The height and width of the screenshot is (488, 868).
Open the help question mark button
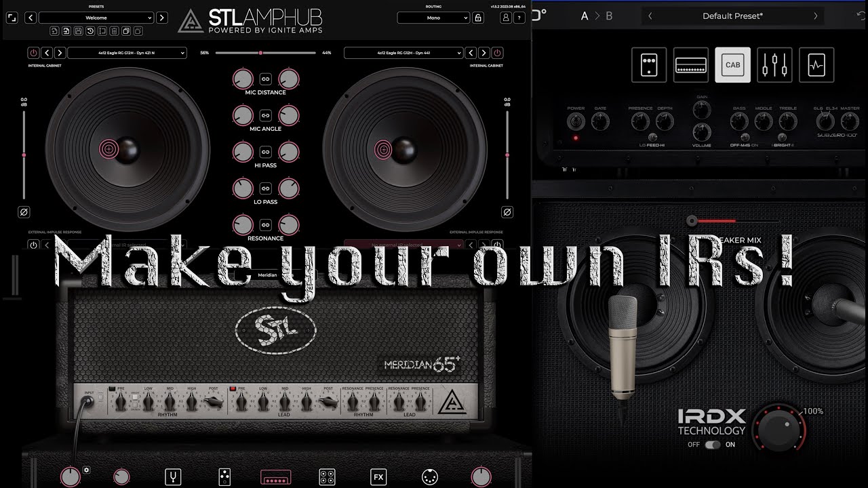point(518,18)
